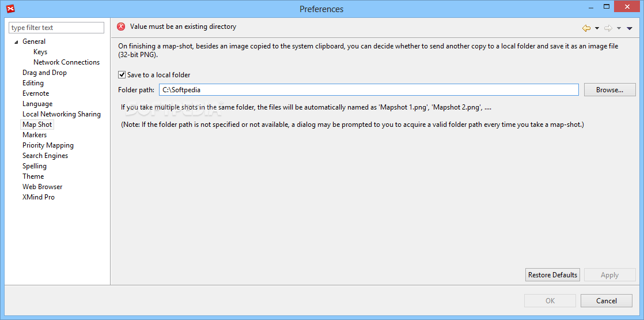Click the greyed forward arrow icon
644x320 pixels.
tap(608, 28)
